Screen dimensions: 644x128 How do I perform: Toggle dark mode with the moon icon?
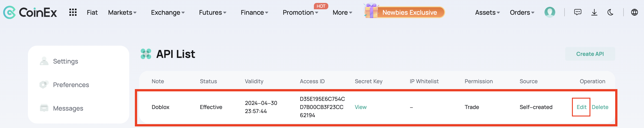610,12
